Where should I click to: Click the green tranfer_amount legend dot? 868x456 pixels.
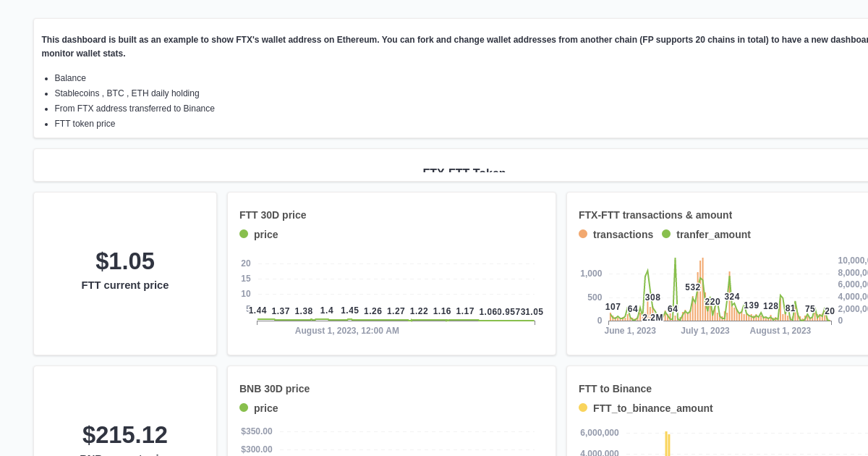666,234
